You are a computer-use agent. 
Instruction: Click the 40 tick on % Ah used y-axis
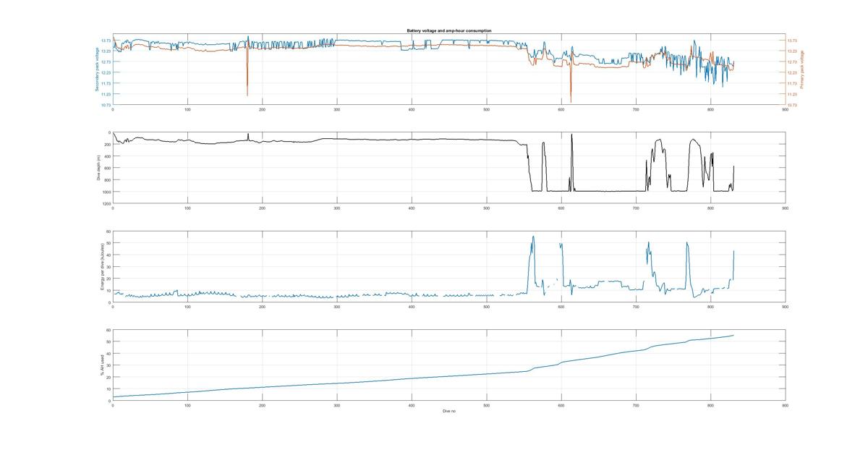[109, 353]
